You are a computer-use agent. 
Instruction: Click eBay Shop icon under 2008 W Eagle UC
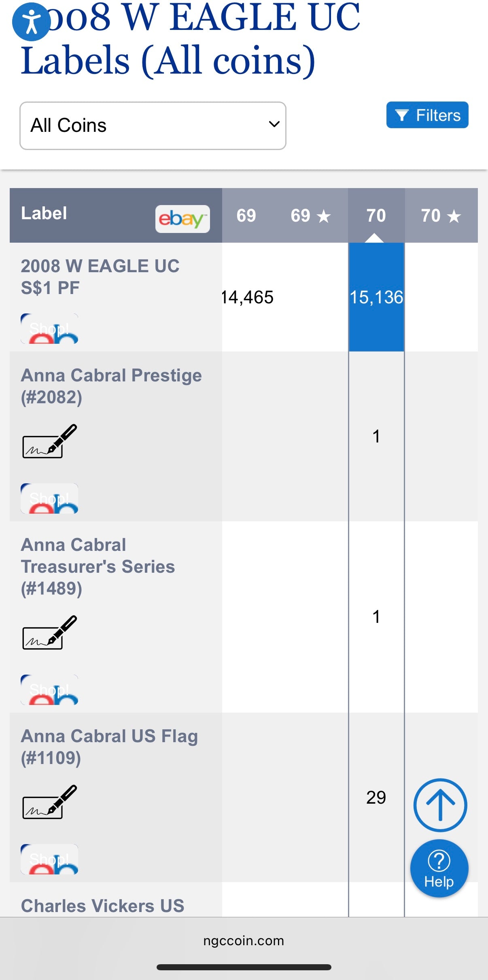49,328
